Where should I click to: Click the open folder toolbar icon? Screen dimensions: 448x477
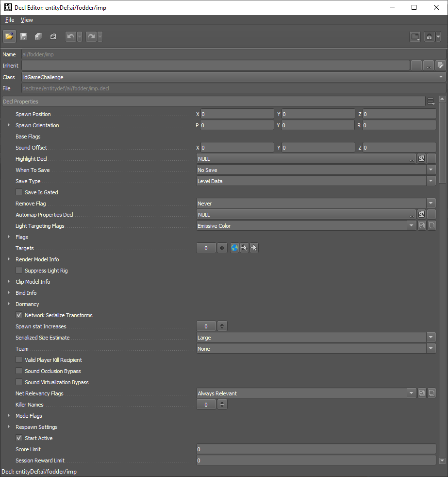point(9,36)
